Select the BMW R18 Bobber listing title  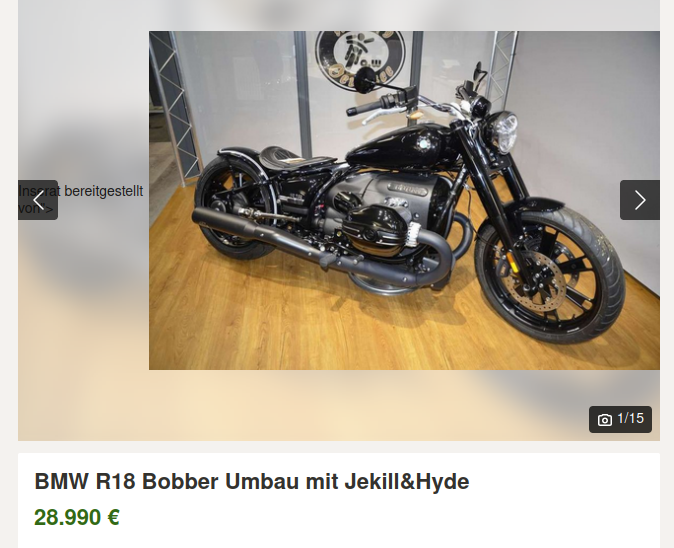(x=251, y=481)
